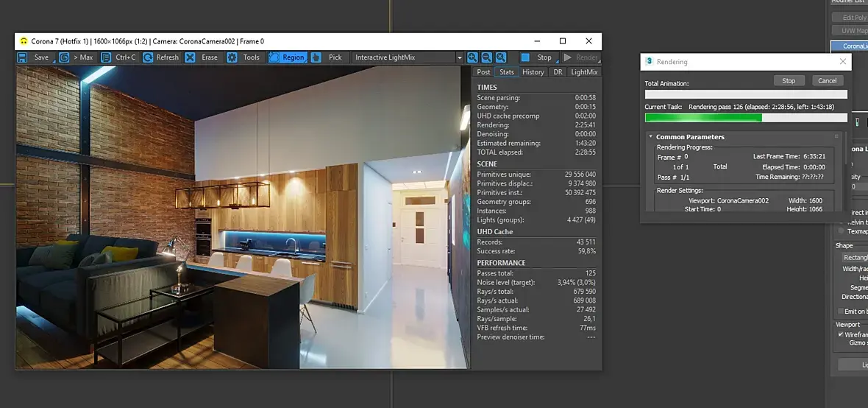The image size is (868, 408).
Task: Click the Refresh circular arrow icon
Action: (x=148, y=57)
